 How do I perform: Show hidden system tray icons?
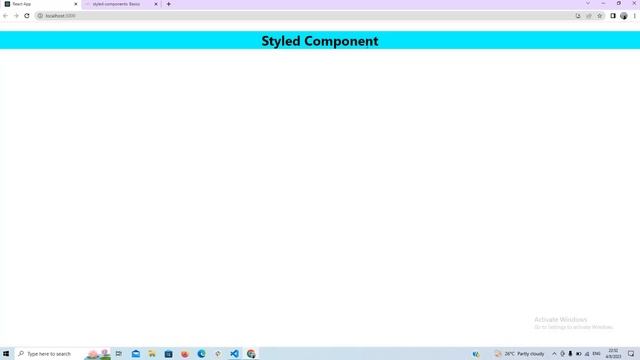coord(554,354)
